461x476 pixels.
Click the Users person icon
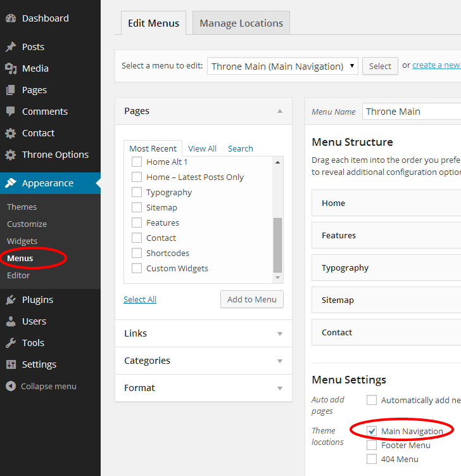point(11,321)
